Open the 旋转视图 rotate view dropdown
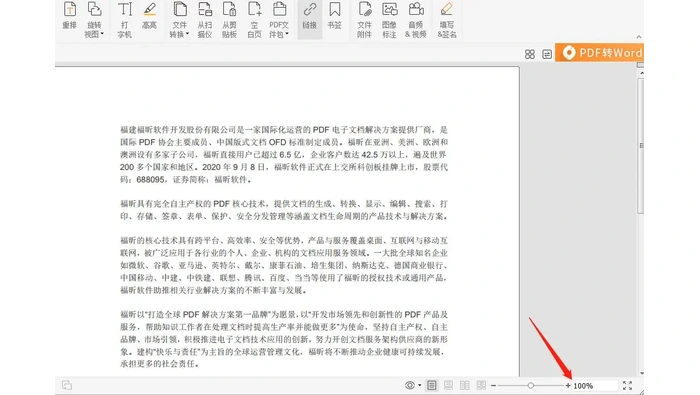This screenshot has width=700, height=395. coord(94,20)
